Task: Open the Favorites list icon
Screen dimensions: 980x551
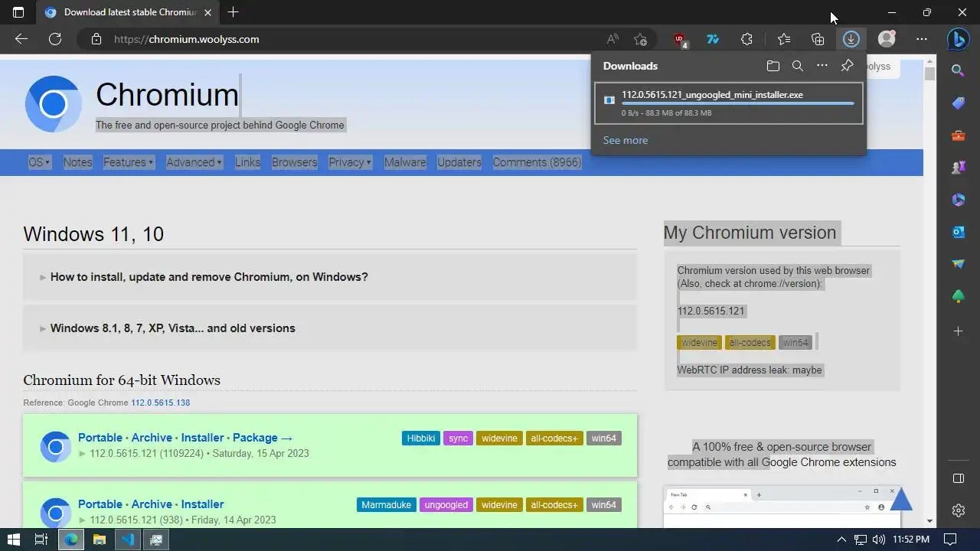Action: pos(784,39)
